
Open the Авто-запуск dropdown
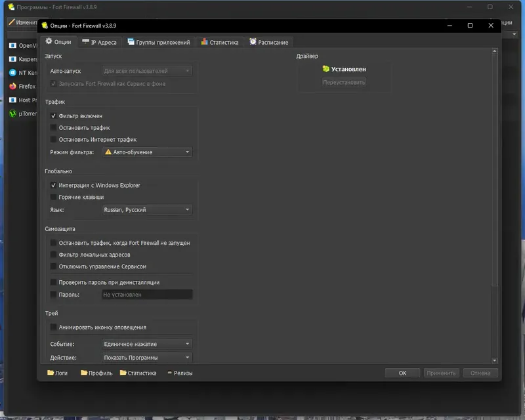[x=147, y=71]
